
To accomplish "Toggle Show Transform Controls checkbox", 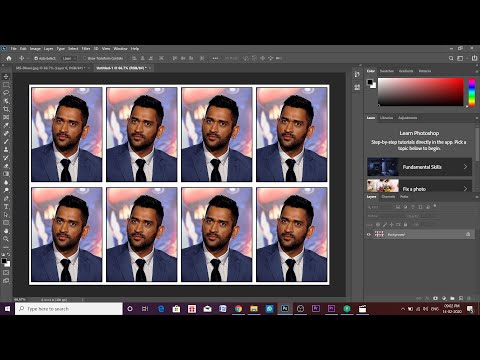I will [x=84, y=58].
